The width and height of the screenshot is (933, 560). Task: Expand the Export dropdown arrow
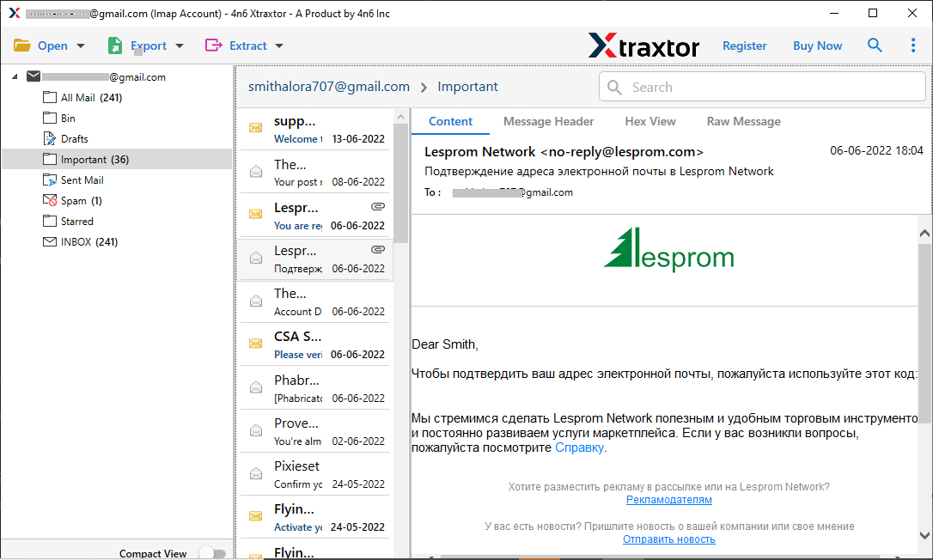(179, 45)
